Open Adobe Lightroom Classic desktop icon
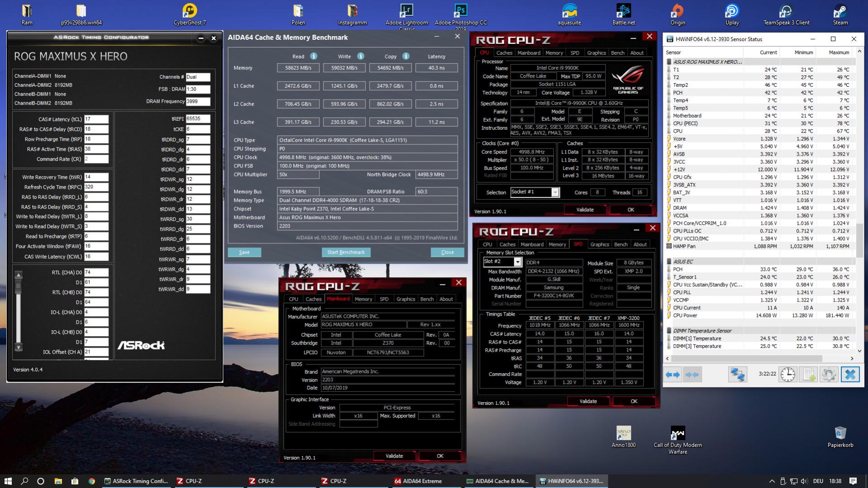This screenshot has height=488, width=868. click(x=407, y=16)
